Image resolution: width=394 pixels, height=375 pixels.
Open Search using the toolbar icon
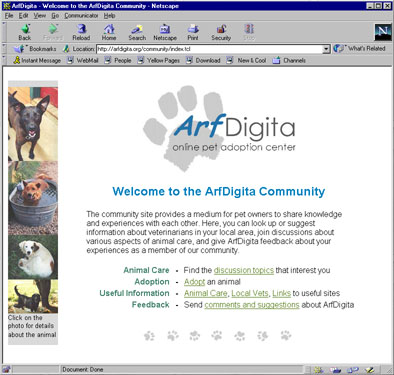click(137, 29)
